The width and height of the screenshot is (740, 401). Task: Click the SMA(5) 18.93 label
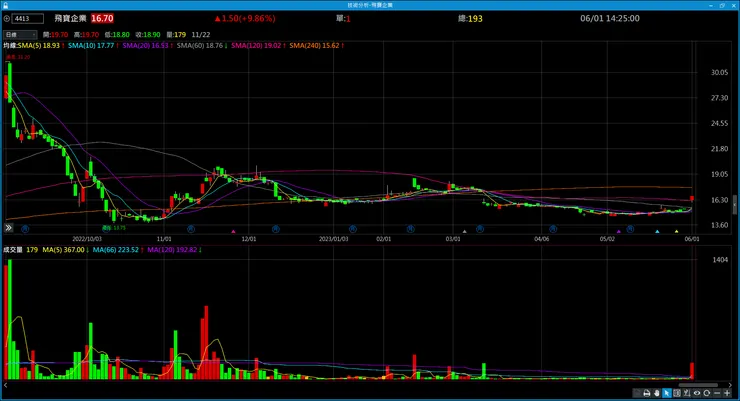(x=41, y=46)
